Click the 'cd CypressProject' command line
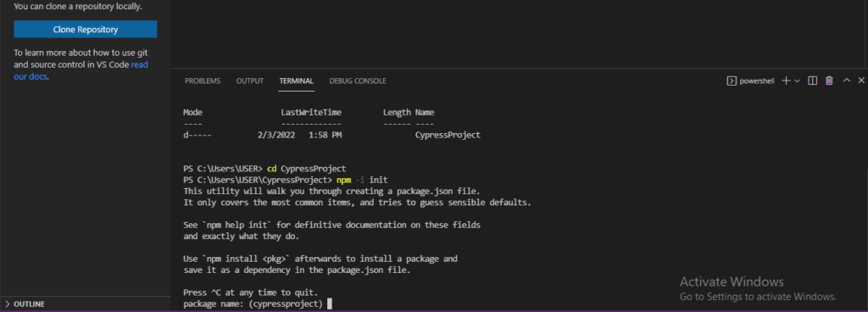This screenshot has width=868, height=312. pos(306,169)
